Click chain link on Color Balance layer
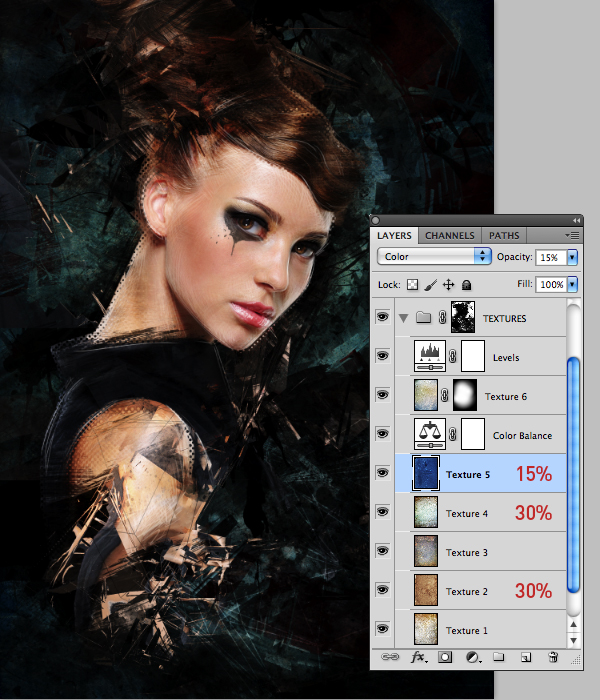Viewport: 600px width, 700px height. [x=453, y=434]
